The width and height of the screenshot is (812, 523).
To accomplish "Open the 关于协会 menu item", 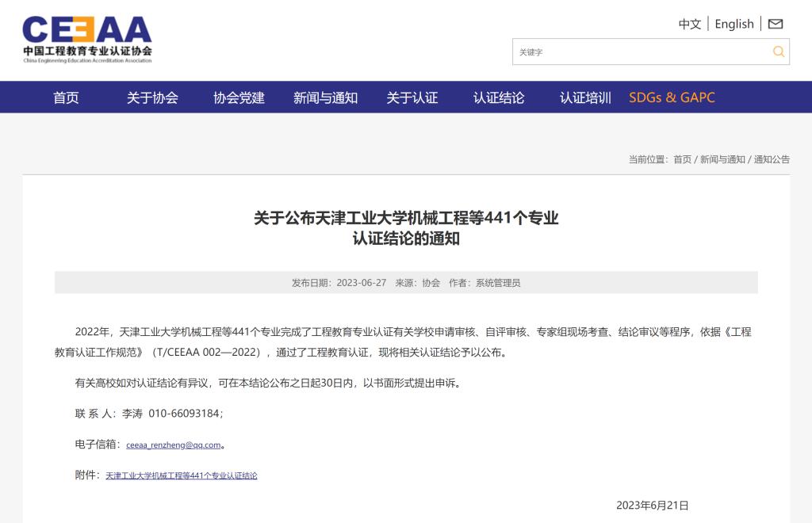I will click(x=152, y=97).
